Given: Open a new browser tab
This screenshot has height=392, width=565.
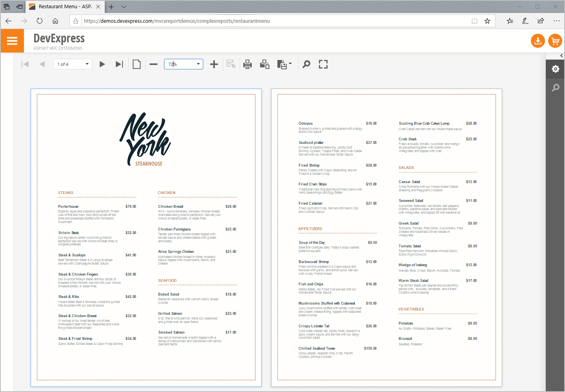Looking at the screenshot, I should click(x=111, y=6).
